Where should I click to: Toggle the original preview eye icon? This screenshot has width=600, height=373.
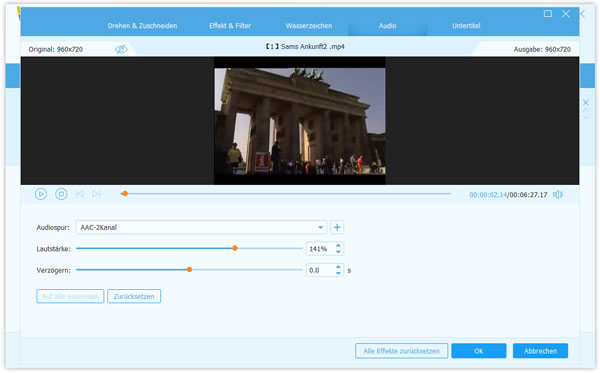tap(121, 49)
